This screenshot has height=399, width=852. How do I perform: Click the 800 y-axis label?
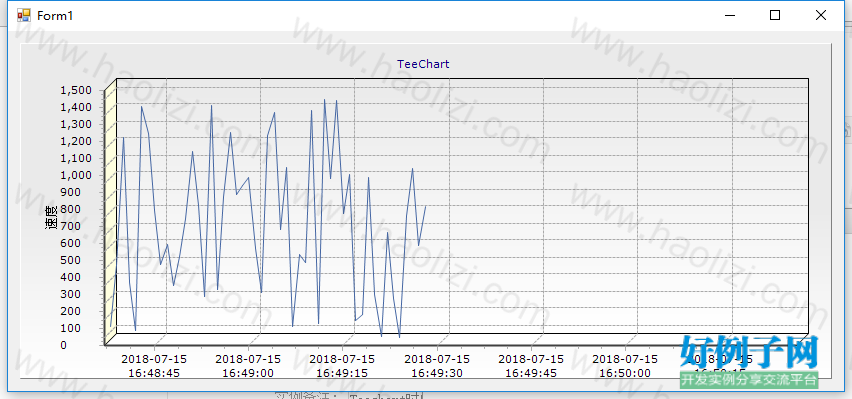72,209
